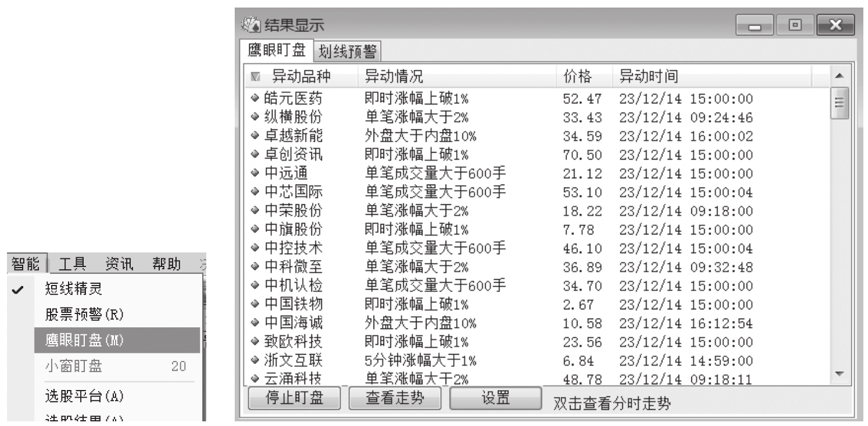Click the diamond icon beside 中芯国际
The image size is (868, 426).
coord(255,192)
